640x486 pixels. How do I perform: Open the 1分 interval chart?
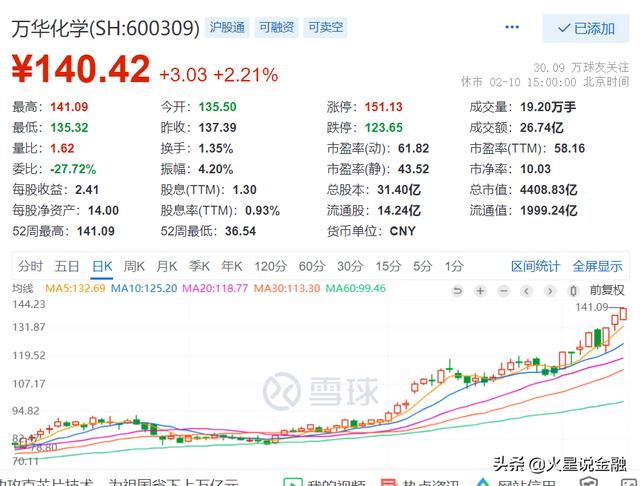coord(454,266)
